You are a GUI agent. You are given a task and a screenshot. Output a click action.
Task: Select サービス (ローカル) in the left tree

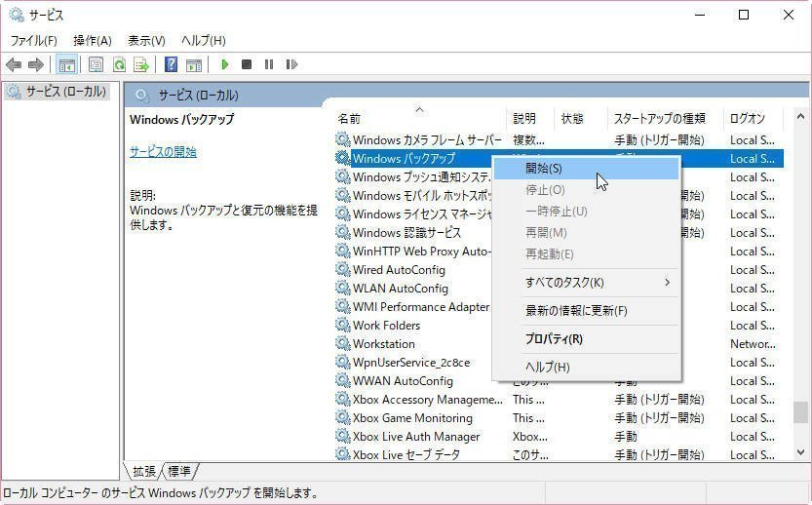(x=57, y=92)
